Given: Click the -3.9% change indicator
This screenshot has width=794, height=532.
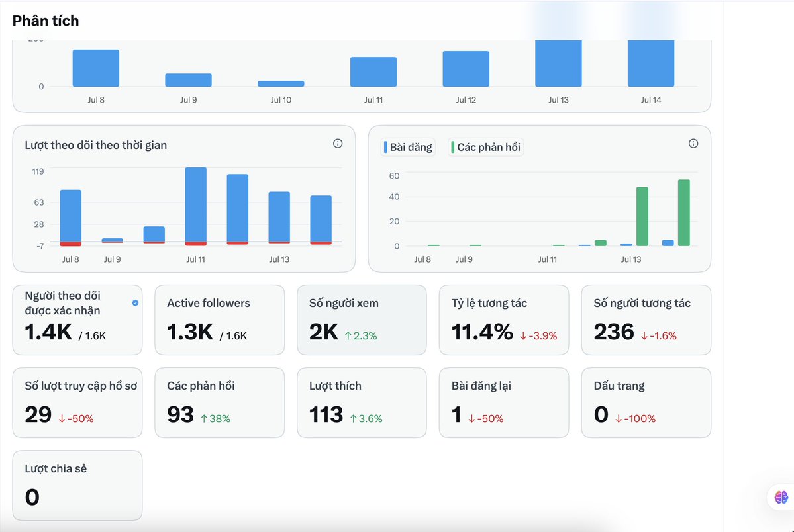Looking at the screenshot, I should coord(538,335).
